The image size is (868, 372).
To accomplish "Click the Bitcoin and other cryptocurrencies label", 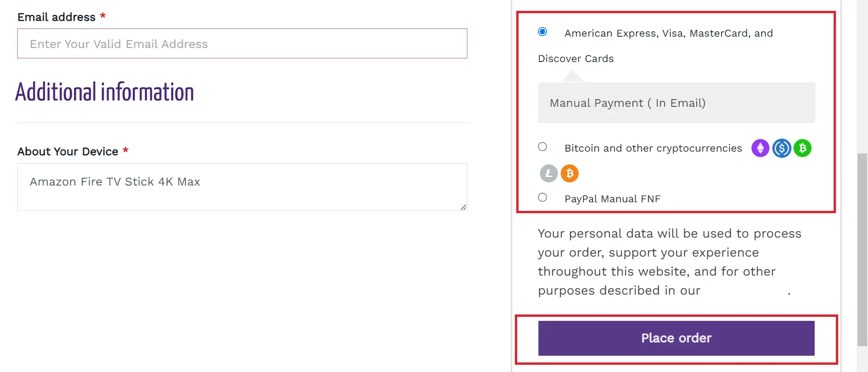I will 653,148.
